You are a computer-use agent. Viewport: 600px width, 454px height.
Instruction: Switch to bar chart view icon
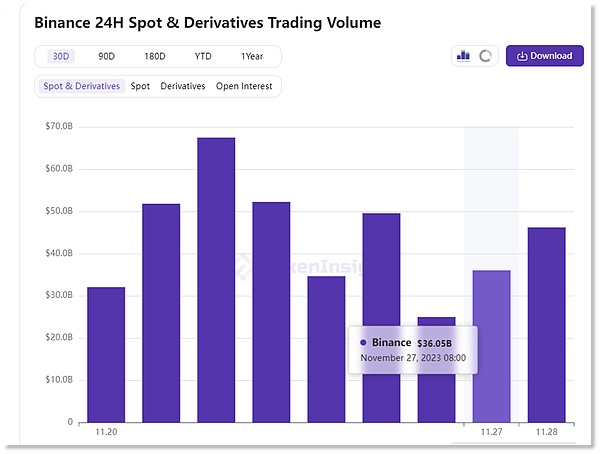[x=463, y=56]
